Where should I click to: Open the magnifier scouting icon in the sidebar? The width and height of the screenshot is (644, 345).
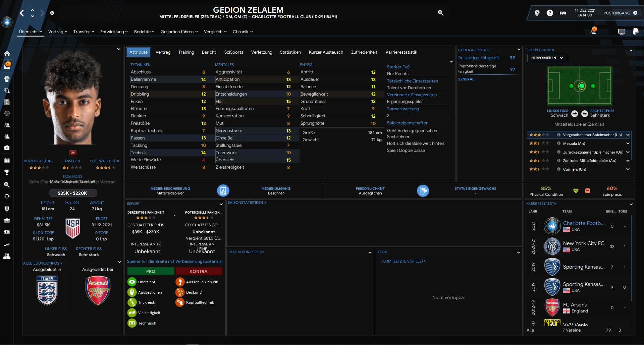coord(7,185)
